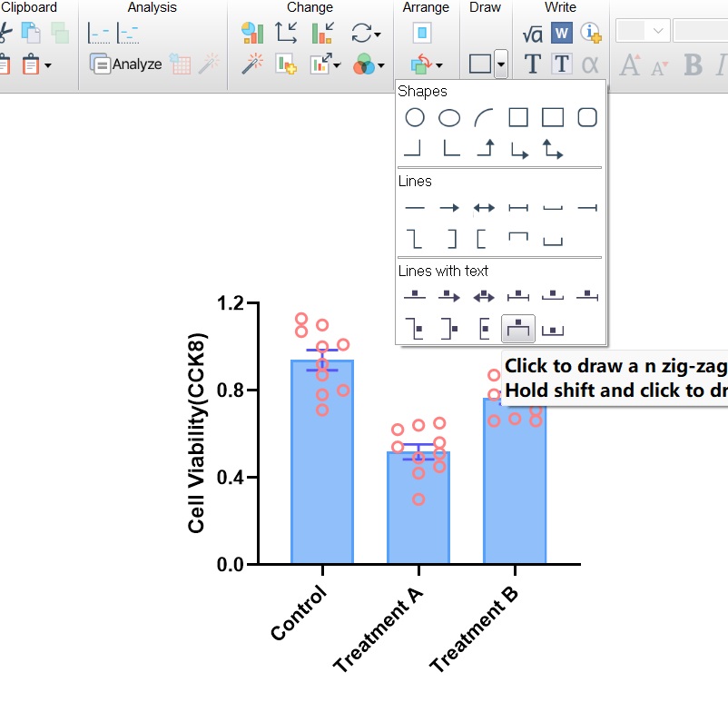The width and height of the screenshot is (728, 702).
Task: Select the U-shaped bracket line under Lines
Action: [x=553, y=240]
